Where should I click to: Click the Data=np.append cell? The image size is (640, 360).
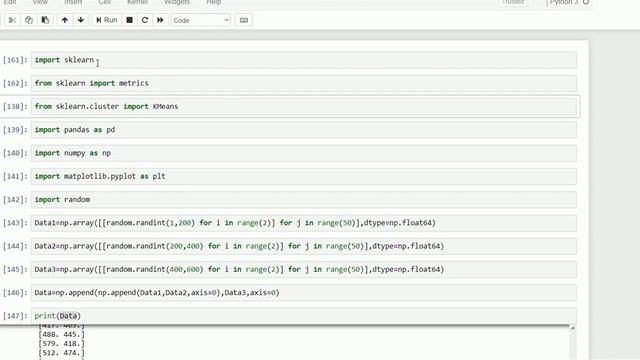pos(304,293)
